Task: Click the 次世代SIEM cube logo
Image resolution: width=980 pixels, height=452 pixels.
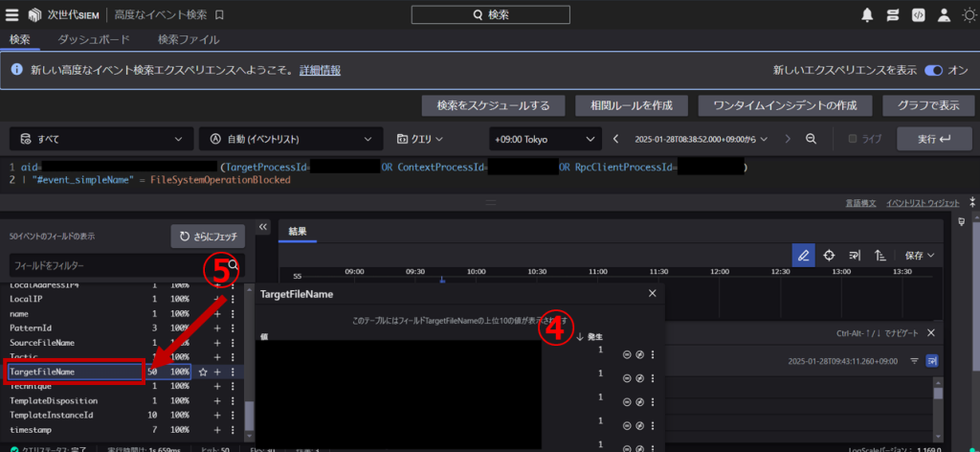Action: tap(35, 15)
